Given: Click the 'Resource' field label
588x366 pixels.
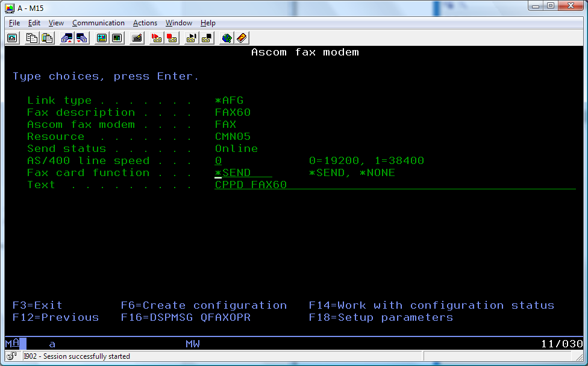Looking at the screenshot, I should click(x=55, y=136).
